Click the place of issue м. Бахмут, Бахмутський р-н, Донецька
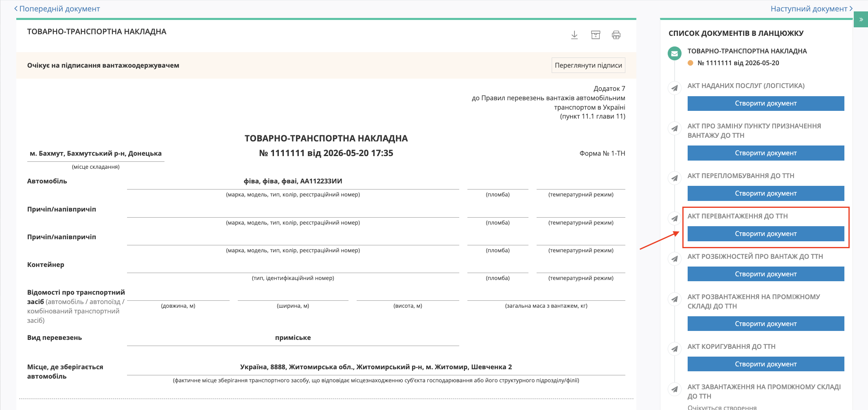 click(x=96, y=154)
